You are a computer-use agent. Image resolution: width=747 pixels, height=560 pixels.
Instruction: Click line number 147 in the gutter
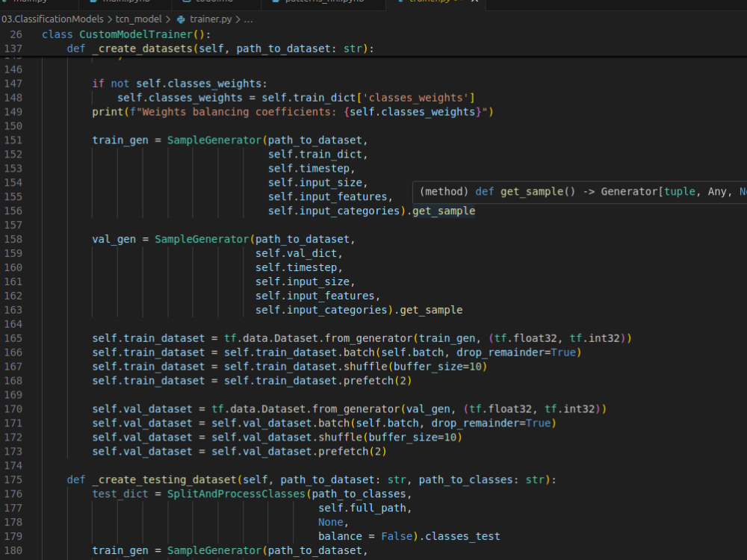[x=13, y=84]
